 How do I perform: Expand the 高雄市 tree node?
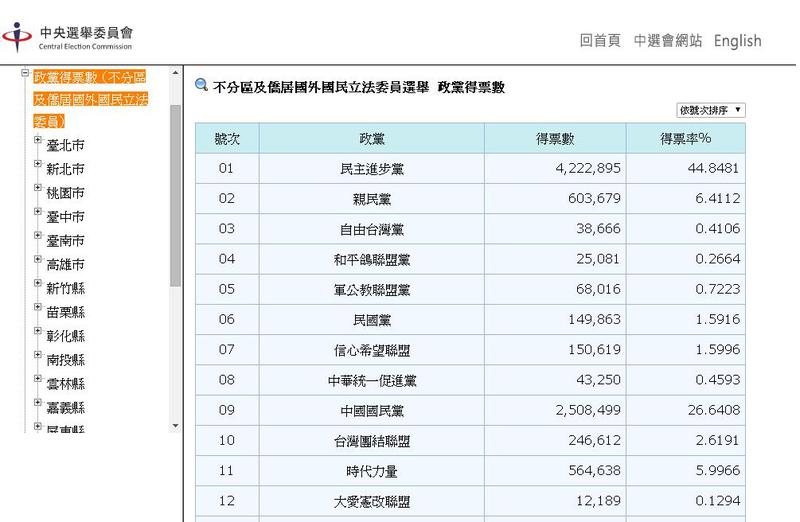click(x=38, y=259)
